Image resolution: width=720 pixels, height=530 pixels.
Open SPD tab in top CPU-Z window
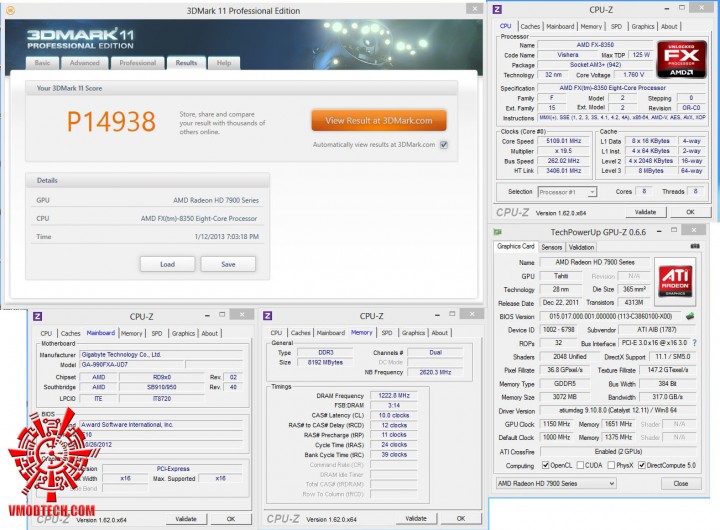coord(616,27)
